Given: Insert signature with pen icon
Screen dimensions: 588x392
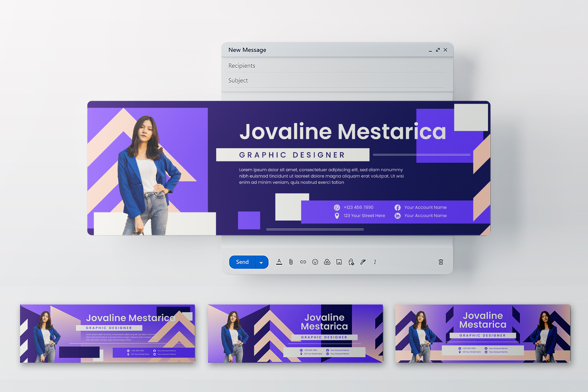Looking at the screenshot, I should click(x=363, y=262).
